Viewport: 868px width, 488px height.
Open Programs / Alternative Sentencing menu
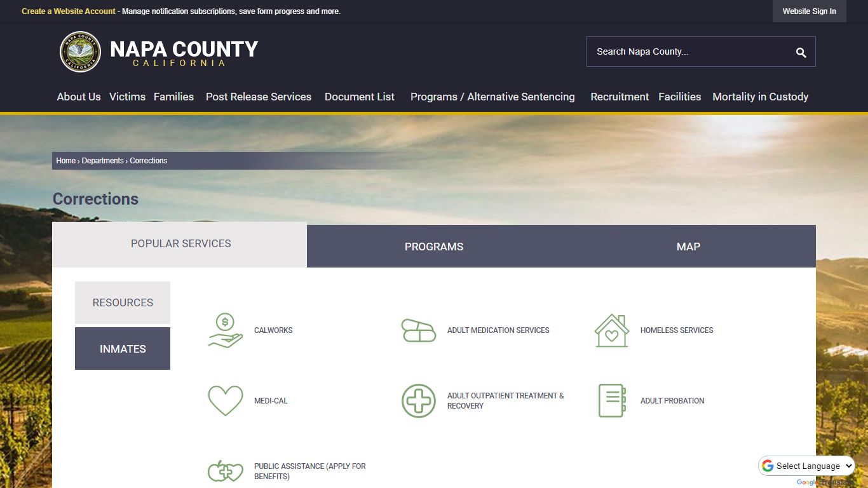(492, 97)
